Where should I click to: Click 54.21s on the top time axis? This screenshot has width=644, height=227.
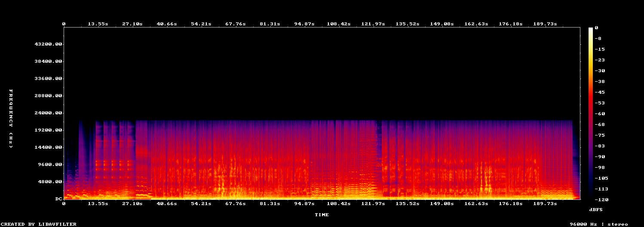click(201, 24)
